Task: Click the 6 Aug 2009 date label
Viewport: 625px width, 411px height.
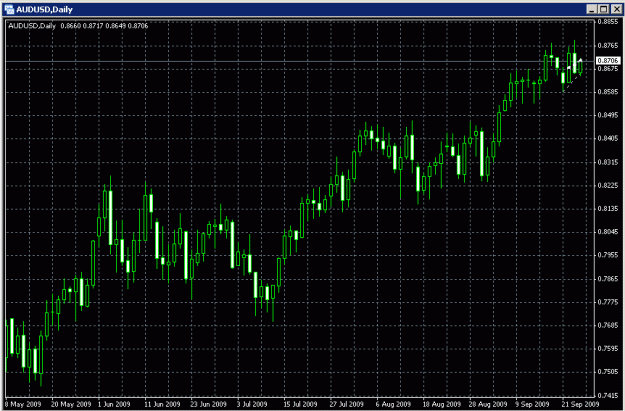Action: click(393, 404)
